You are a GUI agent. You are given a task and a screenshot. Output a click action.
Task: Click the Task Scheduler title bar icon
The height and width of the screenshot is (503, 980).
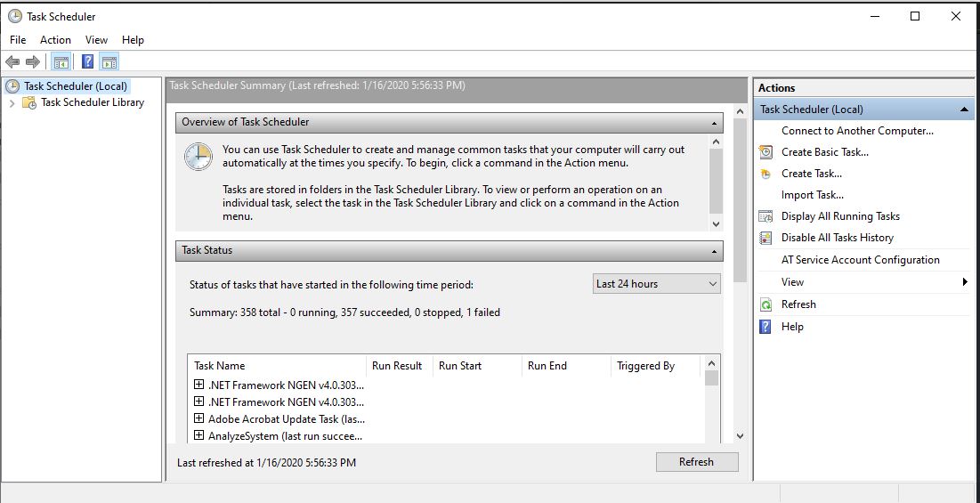pos(15,16)
